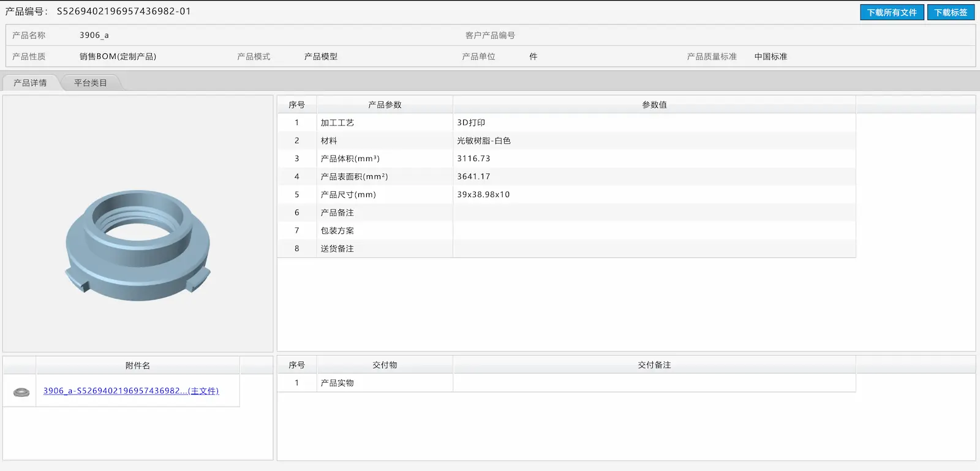980x471 pixels.
Task: Click the surface area value 3641.17
Action: click(x=473, y=176)
